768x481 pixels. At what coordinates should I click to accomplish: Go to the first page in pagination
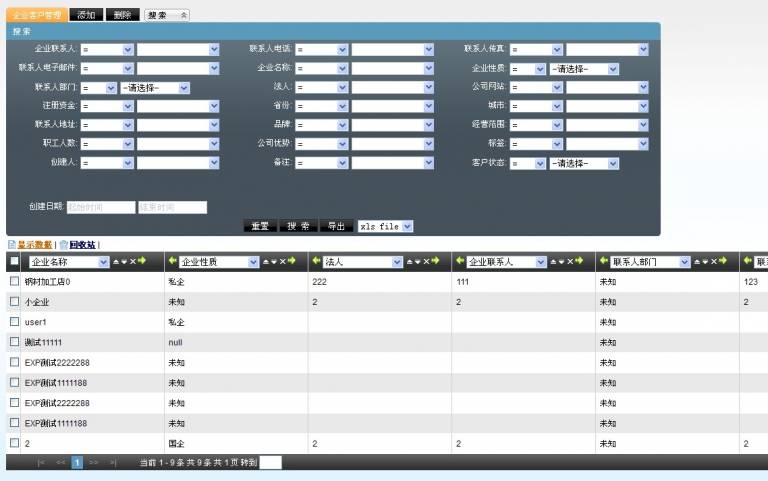coord(41,463)
